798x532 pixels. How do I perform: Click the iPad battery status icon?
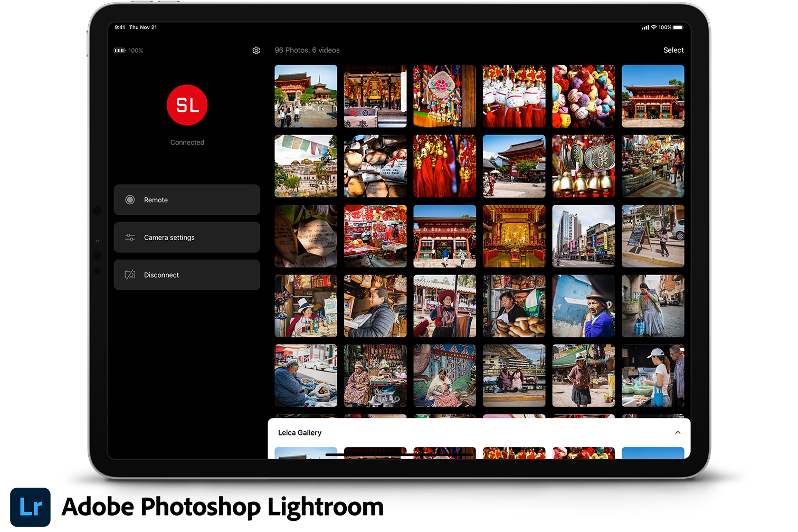coord(678,27)
